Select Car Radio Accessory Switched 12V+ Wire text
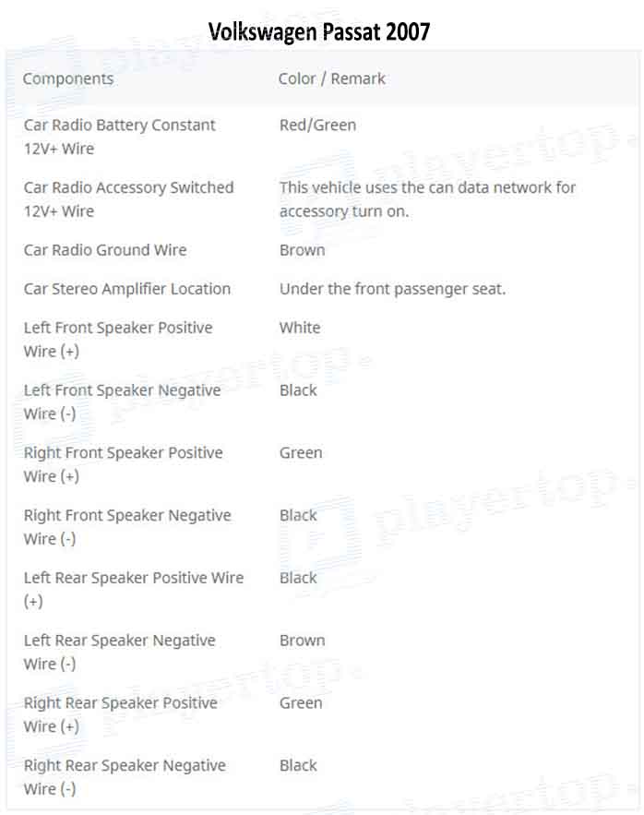Image resolution: width=644 pixels, height=815 pixels. tap(128, 199)
